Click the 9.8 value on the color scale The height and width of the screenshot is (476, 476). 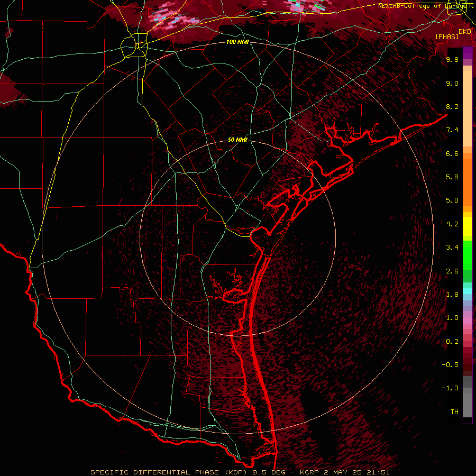[x=452, y=60]
